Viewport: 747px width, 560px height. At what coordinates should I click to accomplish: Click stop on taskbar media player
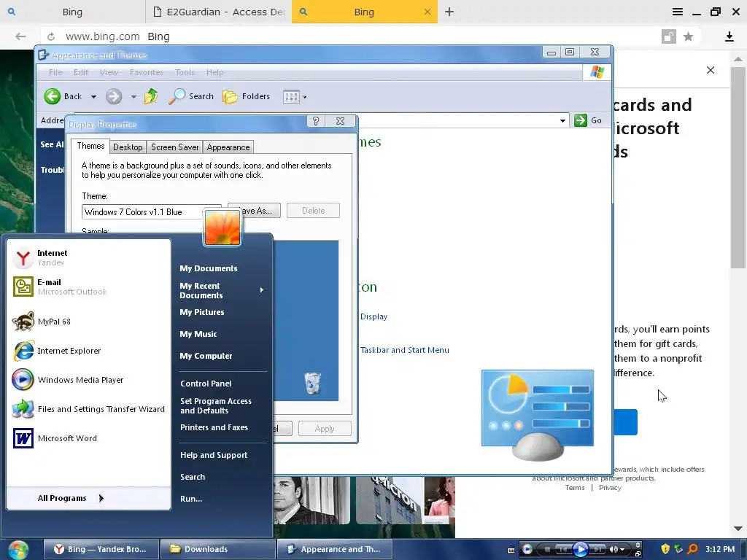pyautogui.click(x=547, y=550)
